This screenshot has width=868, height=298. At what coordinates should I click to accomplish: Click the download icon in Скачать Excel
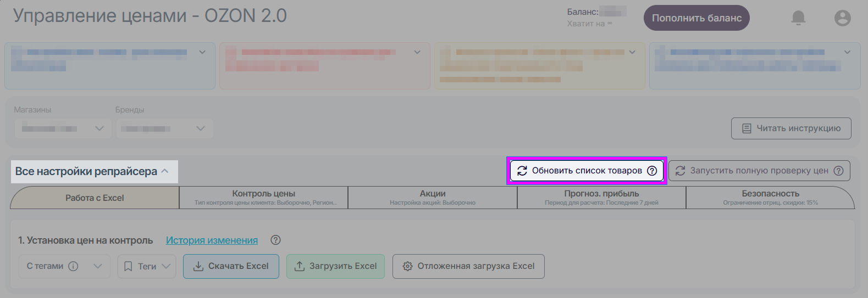click(198, 266)
